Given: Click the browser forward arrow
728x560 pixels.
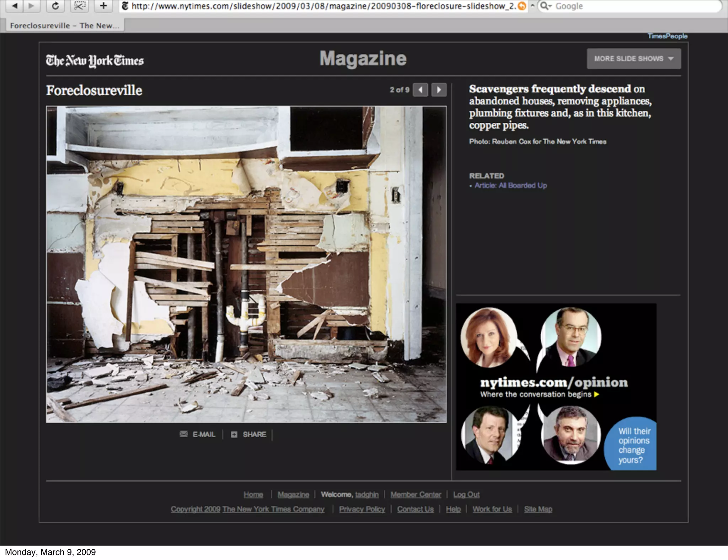Looking at the screenshot, I should 31,6.
